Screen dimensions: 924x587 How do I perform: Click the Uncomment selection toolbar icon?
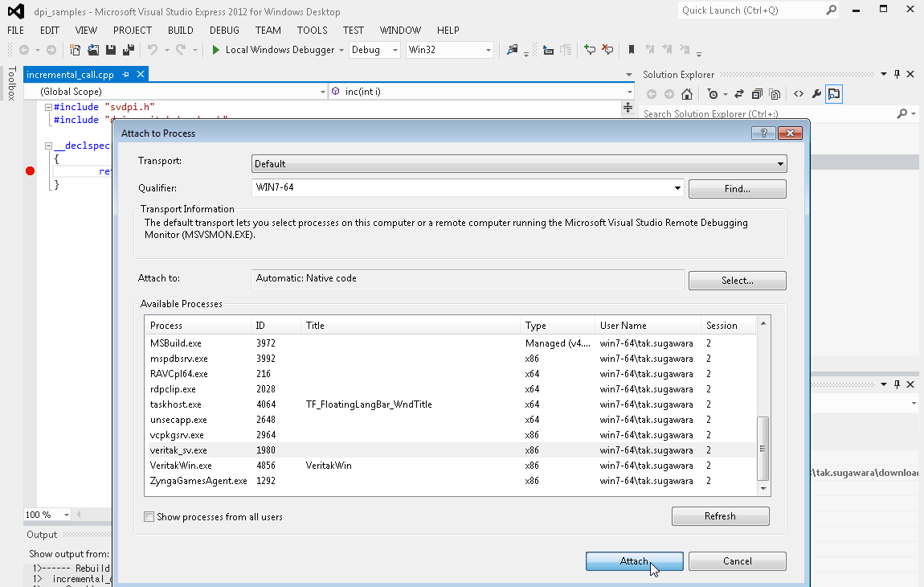click(x=607, y=50)
